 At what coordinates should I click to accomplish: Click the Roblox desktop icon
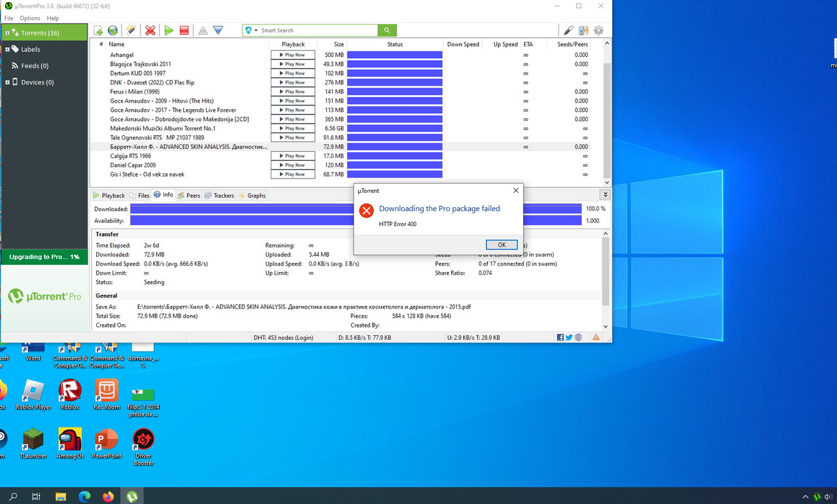click(70, 395)
